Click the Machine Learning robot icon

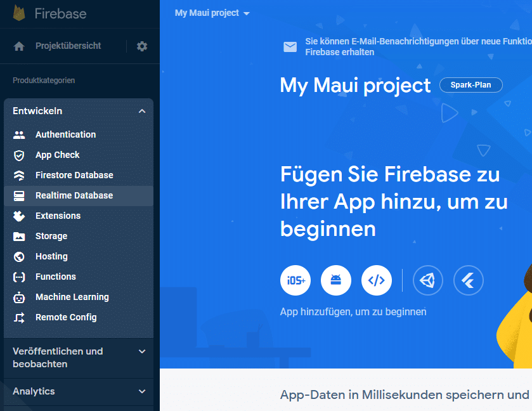pyautogui.click(x=19, y=297)
